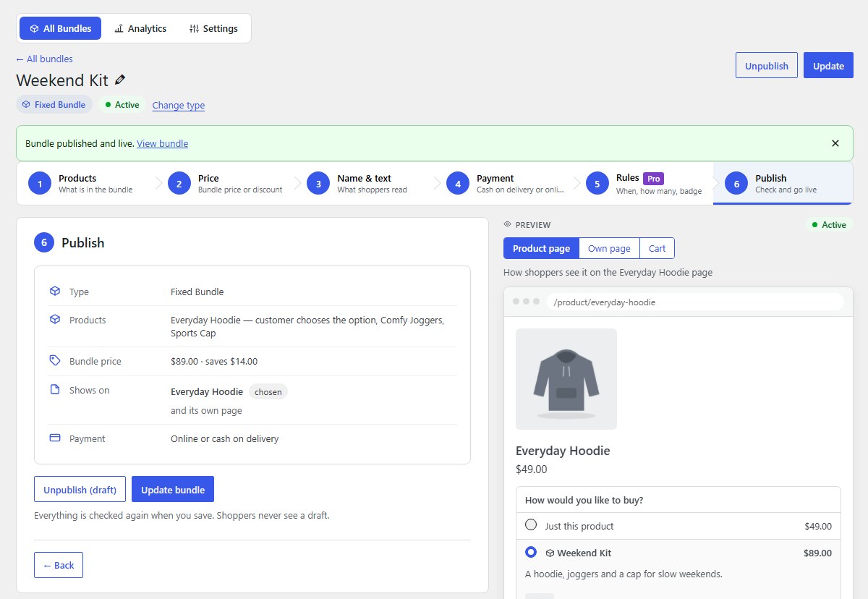Click Unpublish (draft) button
Viewport: 868px width, 599px height.
[x=80, y=489]
